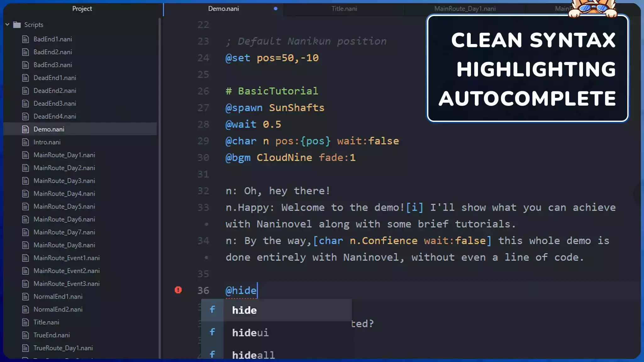The image size is (644, 362).
Task: Click the function icon beside hideui suggestion
Action: (213, 332)
